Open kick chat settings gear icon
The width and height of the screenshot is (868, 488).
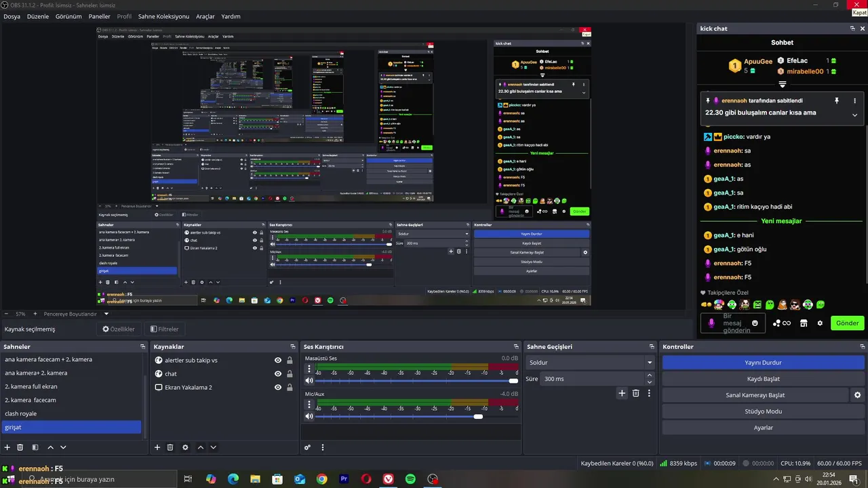pyautogui.click(x=820, y=323)
